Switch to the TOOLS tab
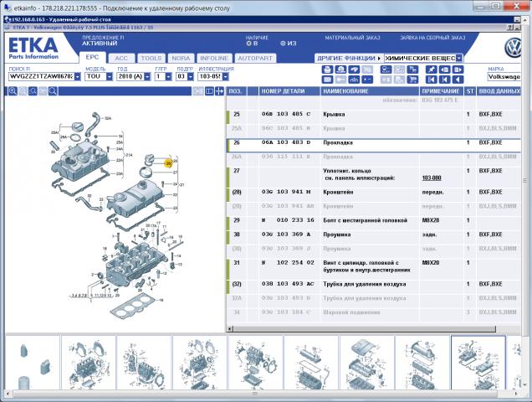 click(x=151, y=58)
